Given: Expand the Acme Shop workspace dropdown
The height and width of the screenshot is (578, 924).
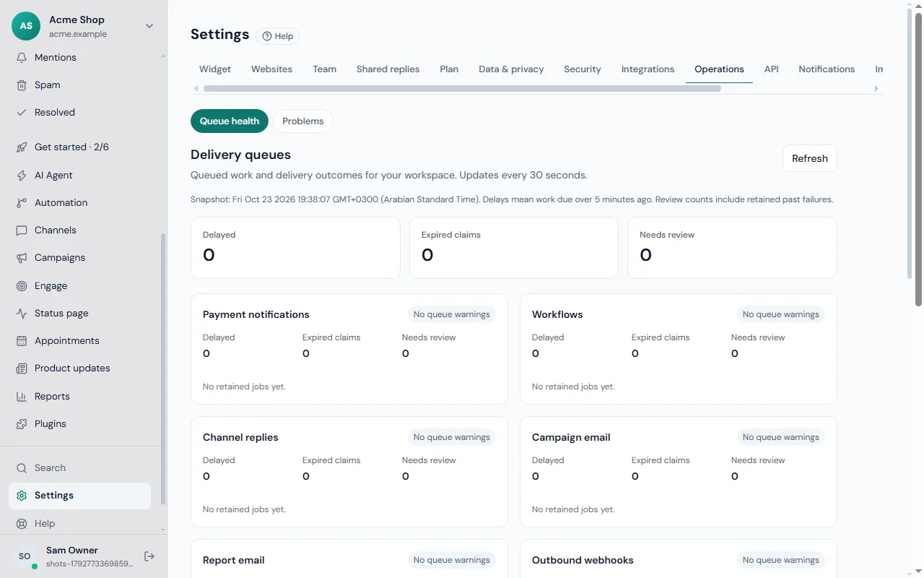Looking at the screenshot, I should [x=149, y=26].
